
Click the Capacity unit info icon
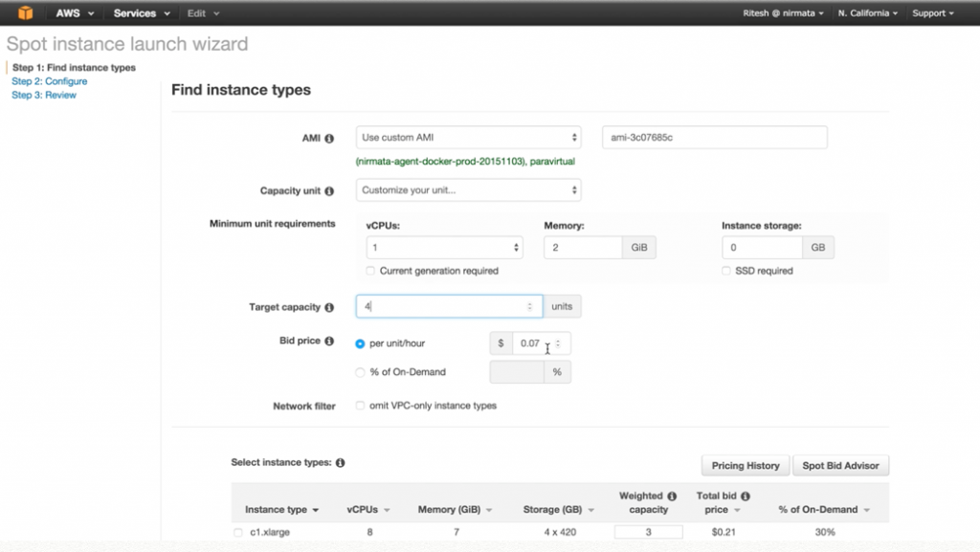pos(329,191)
